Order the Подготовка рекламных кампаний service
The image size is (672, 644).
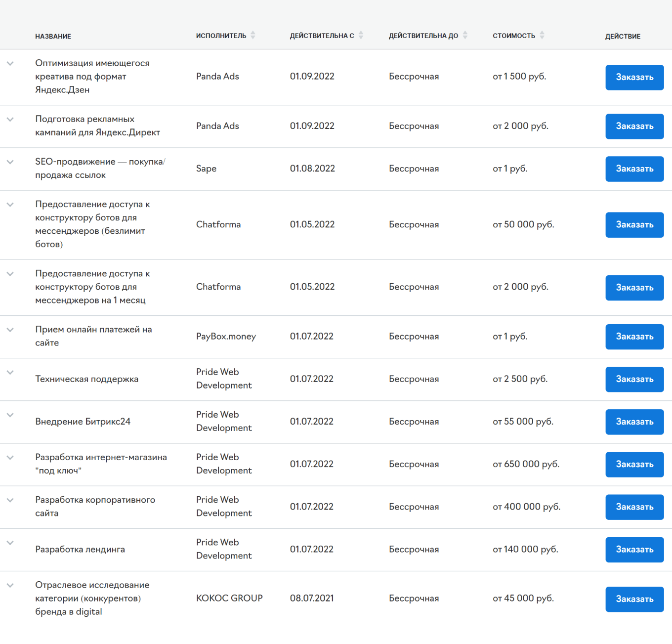click(x=634, y=126)
